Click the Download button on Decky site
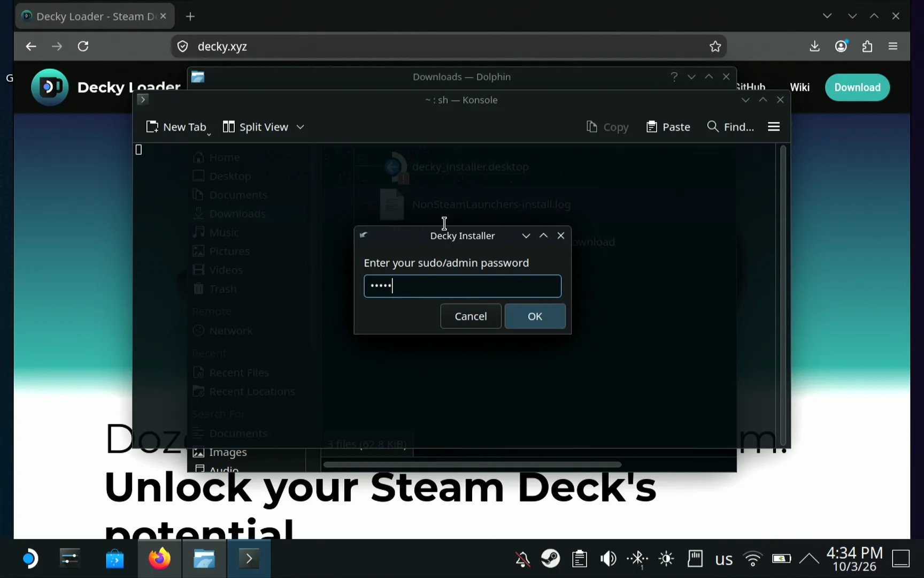 click(857, 87)
